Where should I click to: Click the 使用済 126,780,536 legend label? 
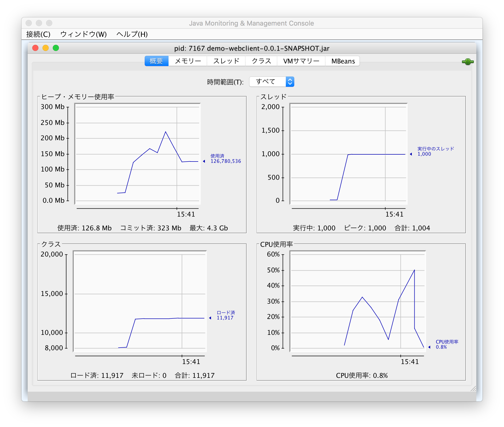point(225,158)
